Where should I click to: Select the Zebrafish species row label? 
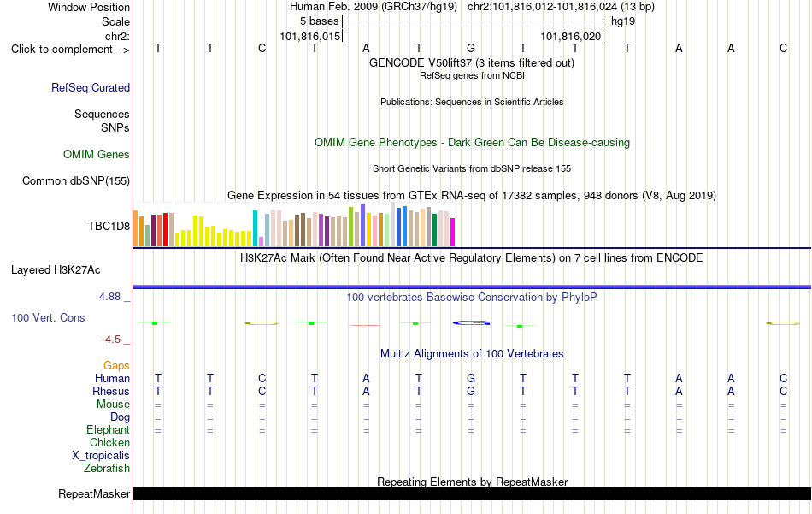click(107, 468)
